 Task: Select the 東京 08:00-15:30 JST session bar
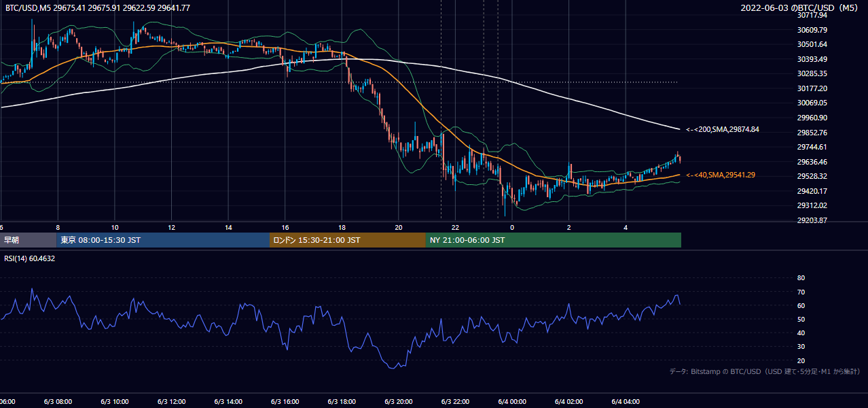point(163,240)
